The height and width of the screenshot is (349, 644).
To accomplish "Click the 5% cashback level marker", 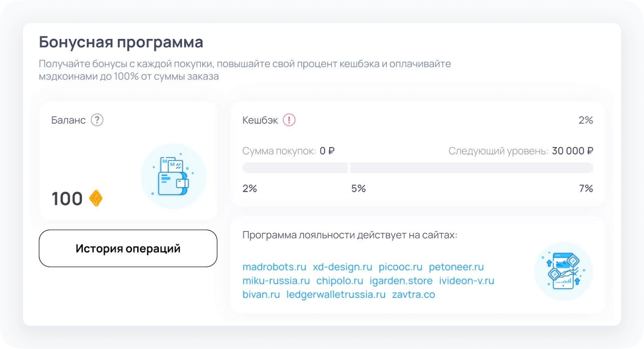I will pos(358,189).
